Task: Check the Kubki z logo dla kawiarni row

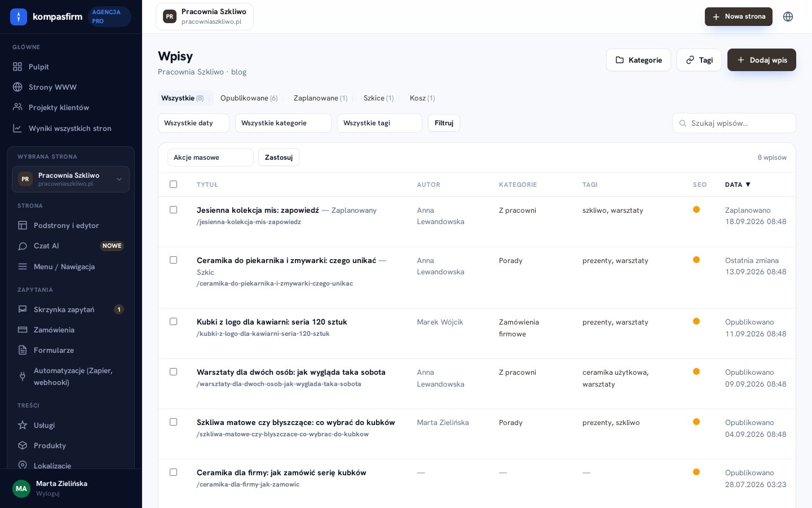Action: coord(173,321)
